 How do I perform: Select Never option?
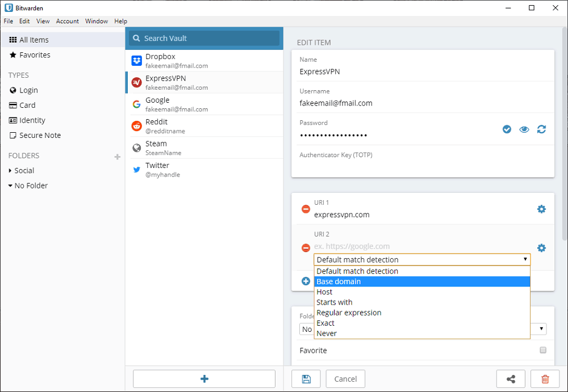[x=422, y=334]
